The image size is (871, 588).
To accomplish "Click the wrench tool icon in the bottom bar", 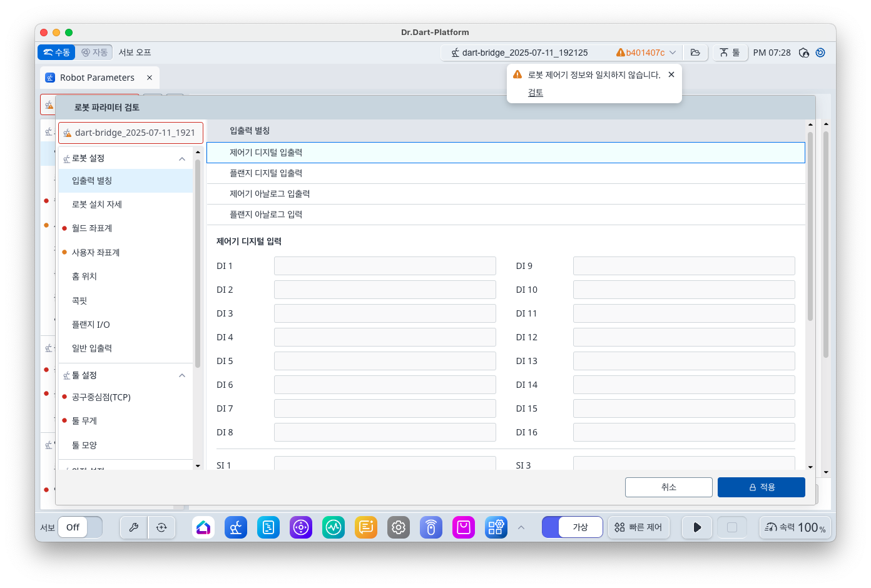I will coord(134,527).
